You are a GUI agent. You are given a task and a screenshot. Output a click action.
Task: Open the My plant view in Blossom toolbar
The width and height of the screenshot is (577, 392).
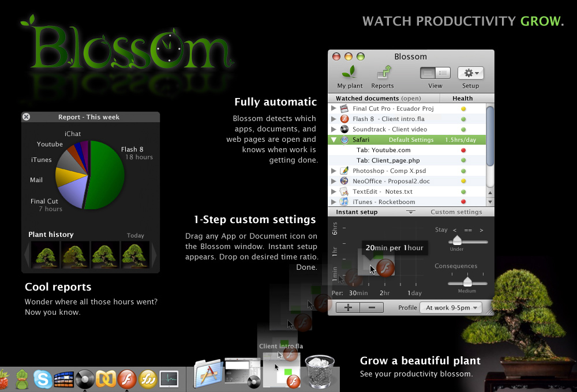click(x=350, y=77)
